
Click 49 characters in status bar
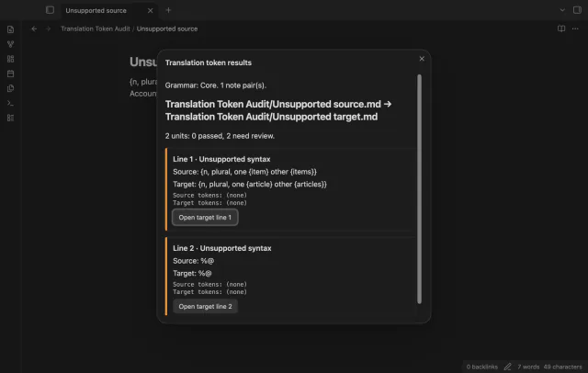pos(562,367)
